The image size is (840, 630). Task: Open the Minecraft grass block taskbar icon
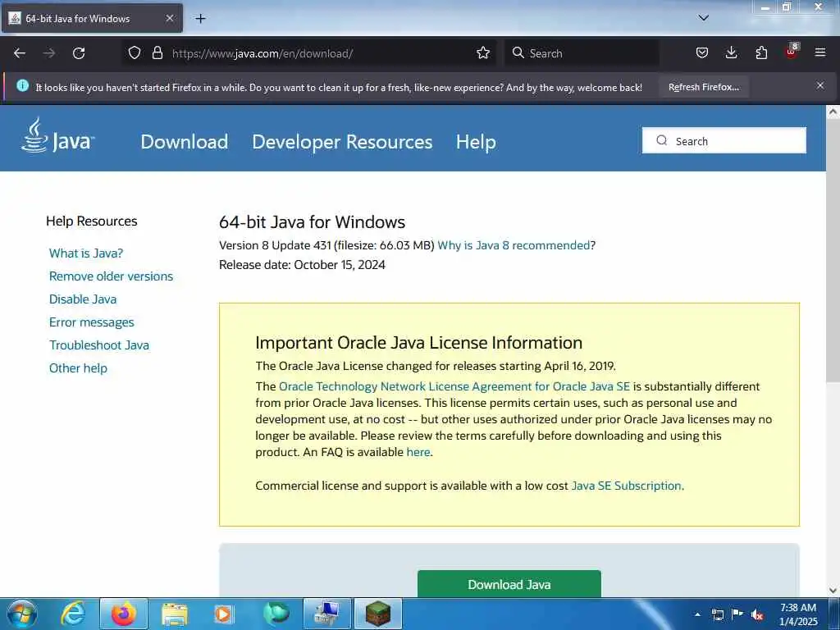[x=377, y=614]
